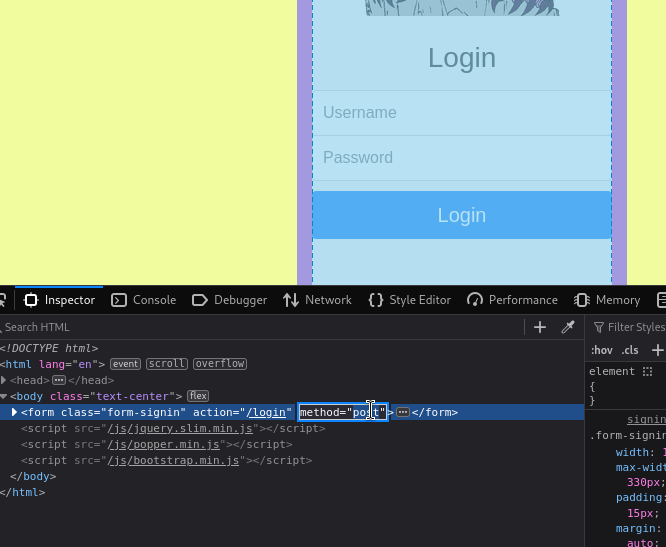
Task: Toggle the .cls classes panel
Action: pos(630,350)
